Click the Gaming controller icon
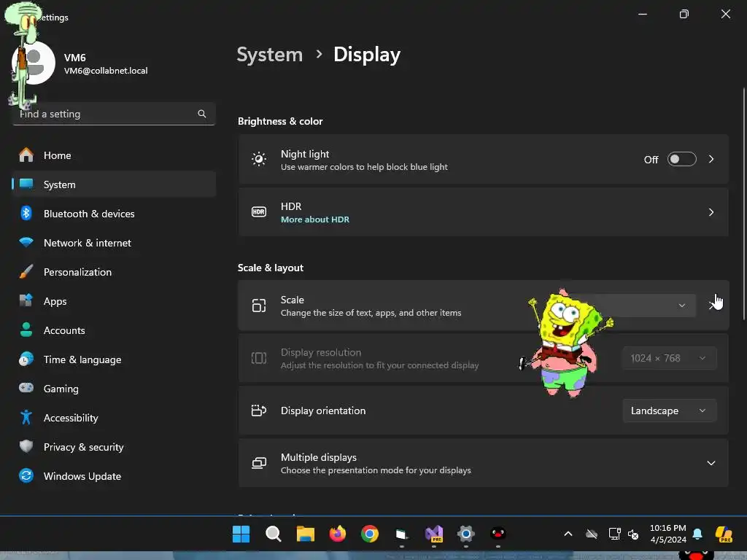747x560 pixels. 26,388
